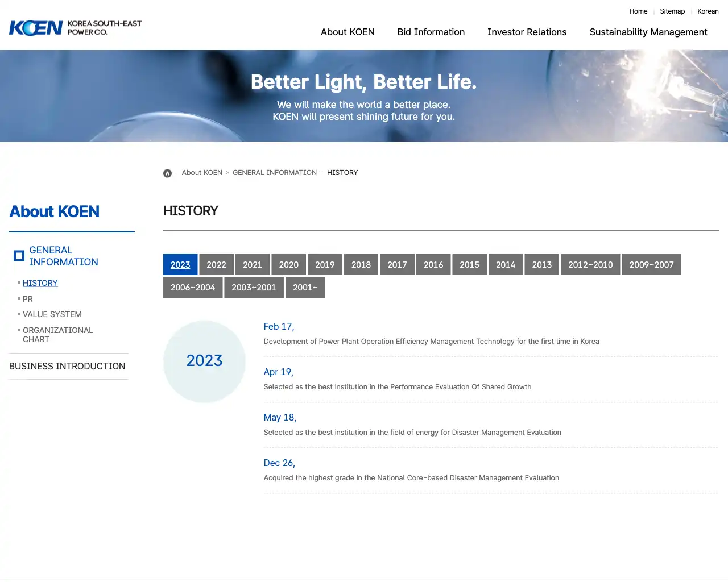728x582 pixels.
Task: Open the About KOEN menu
Action: 348,32
